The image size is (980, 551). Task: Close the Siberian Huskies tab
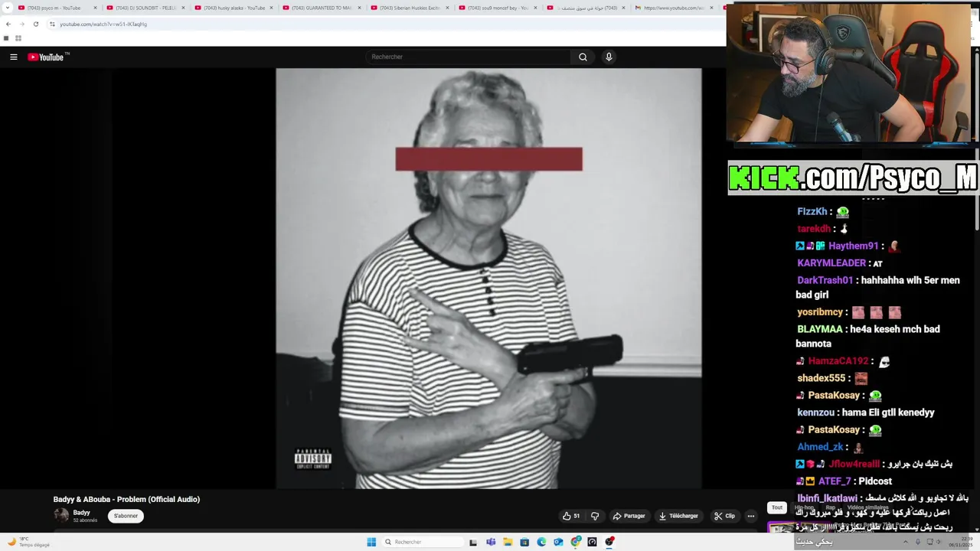click(446, 8)
